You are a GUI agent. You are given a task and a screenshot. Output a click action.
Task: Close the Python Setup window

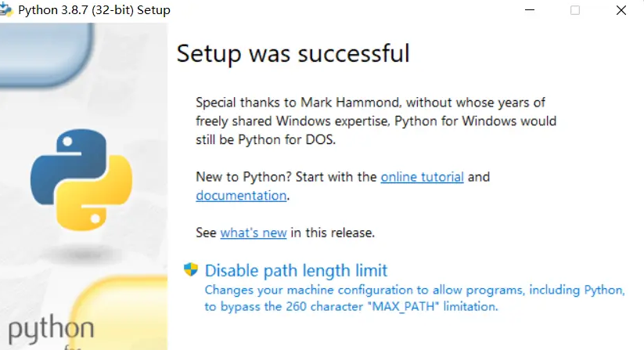(621, 10)
